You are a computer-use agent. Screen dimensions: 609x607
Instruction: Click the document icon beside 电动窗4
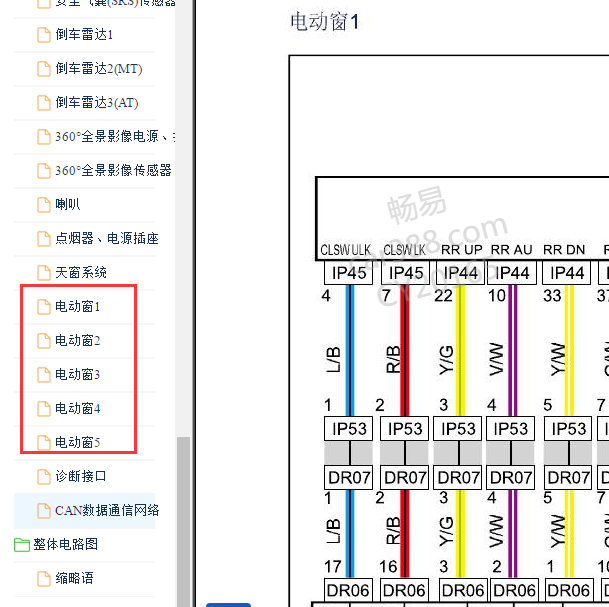pyautogui.click(x=44, y=409)
